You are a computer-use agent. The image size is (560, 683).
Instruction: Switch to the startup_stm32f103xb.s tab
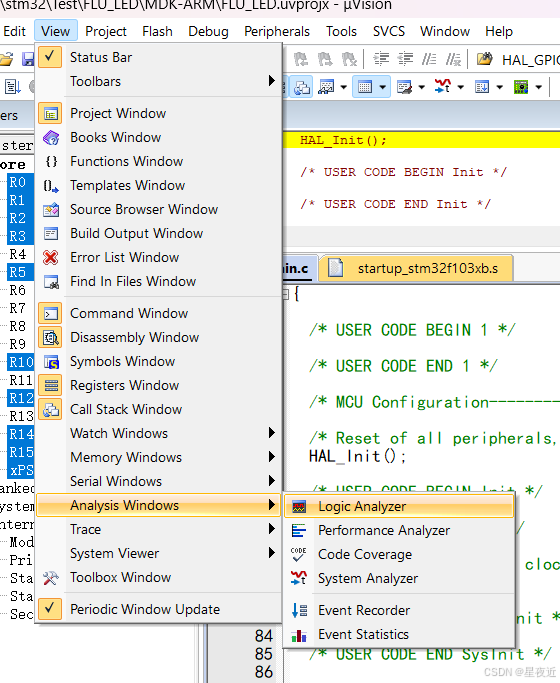(416, 268)
